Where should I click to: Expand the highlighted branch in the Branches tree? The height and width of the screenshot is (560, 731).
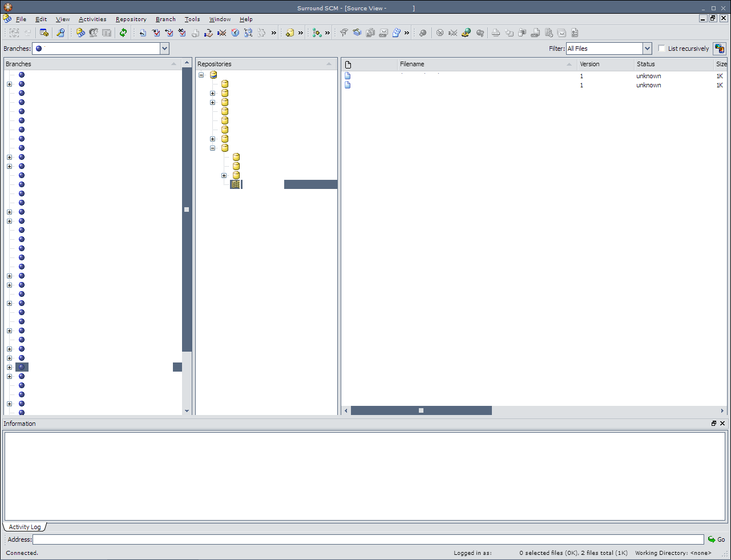(x=9, y=367)
